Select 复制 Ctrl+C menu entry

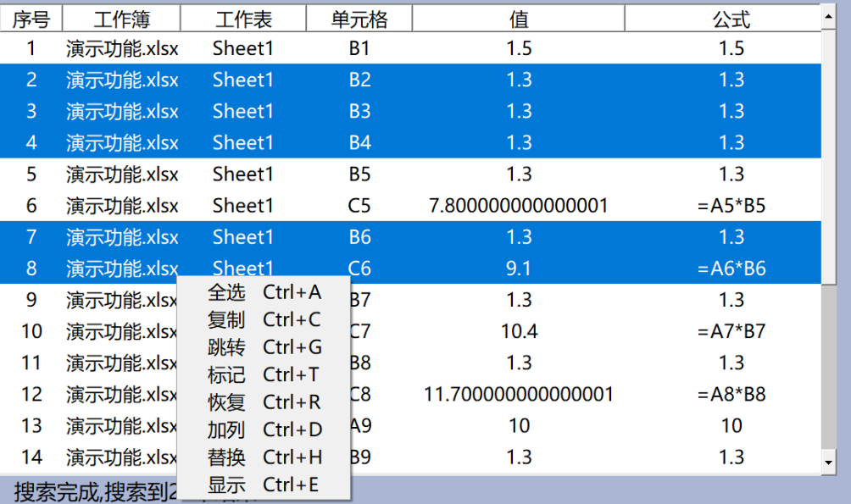[x=264, y=320]
